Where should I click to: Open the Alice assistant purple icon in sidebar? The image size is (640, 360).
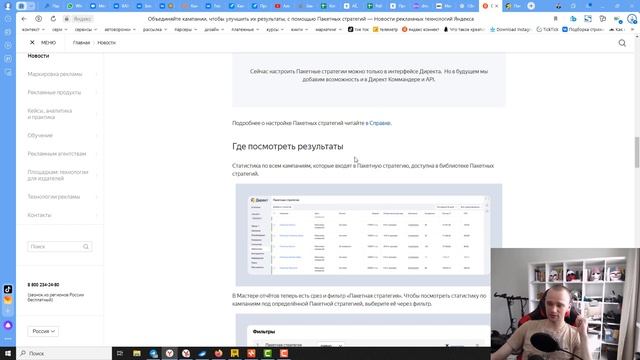(8, 325)
